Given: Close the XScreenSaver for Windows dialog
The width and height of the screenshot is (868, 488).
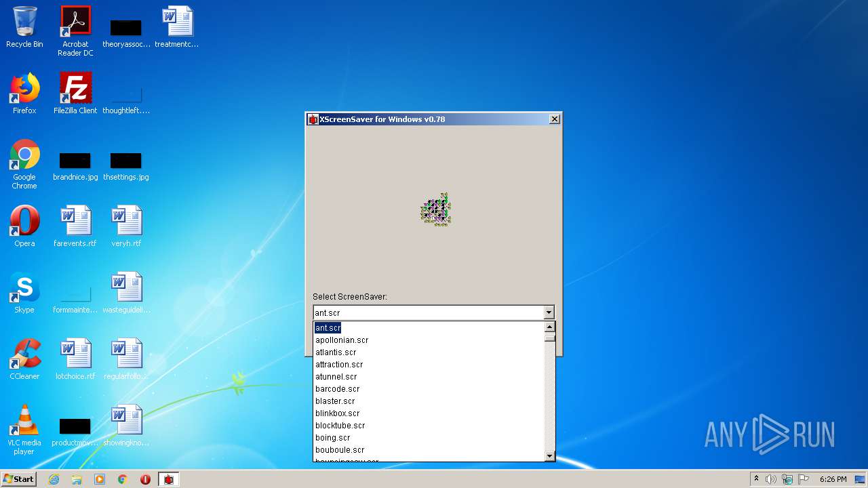Looking at the screenshot, I should (x=554, y=119).
